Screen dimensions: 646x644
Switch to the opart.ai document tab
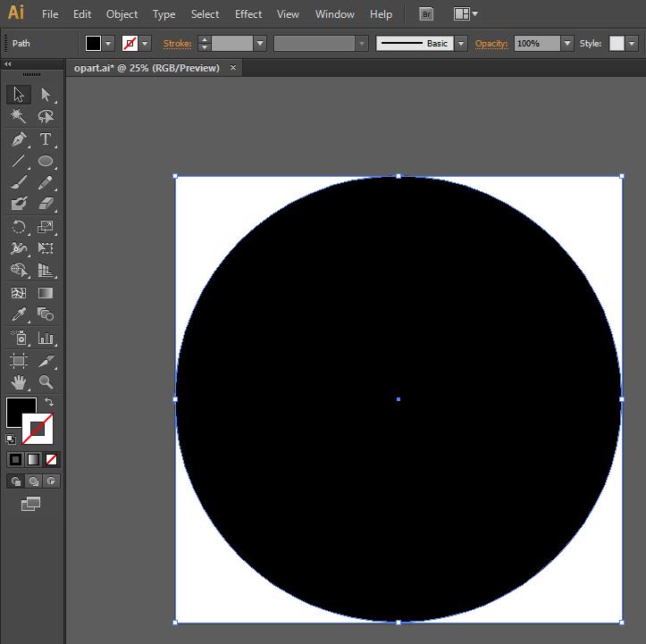147,68
